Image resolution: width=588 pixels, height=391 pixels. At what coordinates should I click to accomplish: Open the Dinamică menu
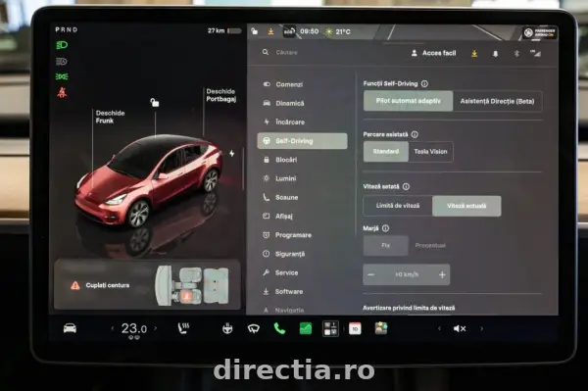[x=302, y=104]
